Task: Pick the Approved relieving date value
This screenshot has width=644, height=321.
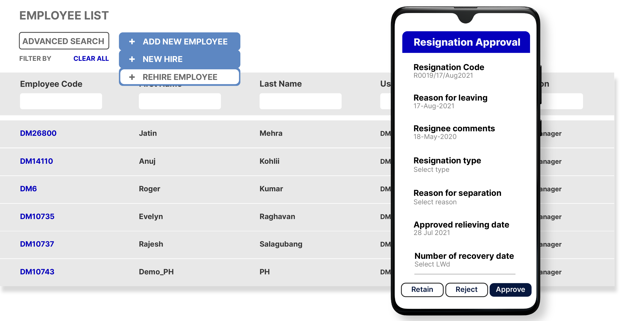Action: (x=432, y=233)
